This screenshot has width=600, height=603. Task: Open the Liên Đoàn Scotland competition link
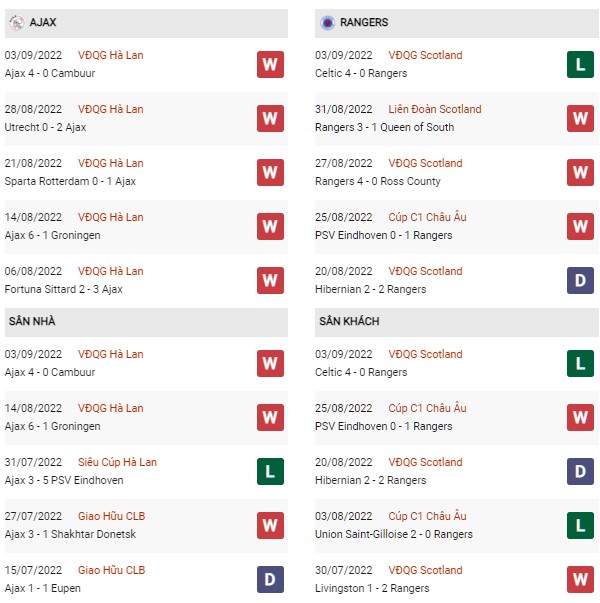coord(435,109)
